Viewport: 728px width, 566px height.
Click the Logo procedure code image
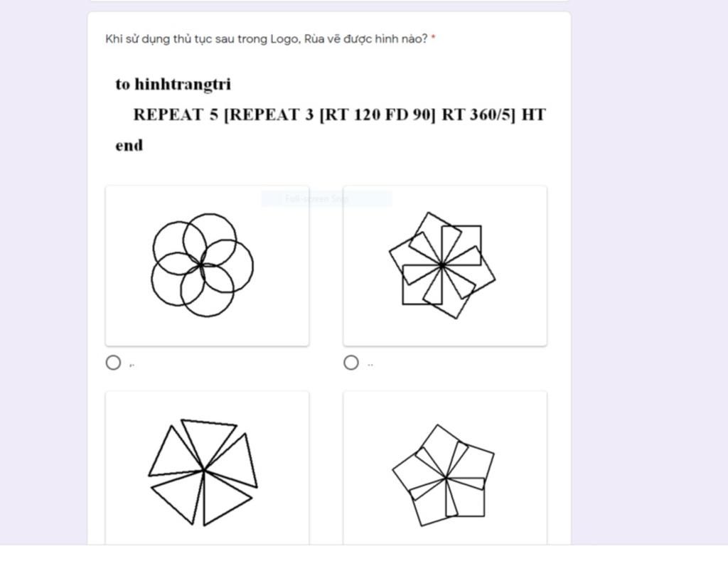point(331,114)
